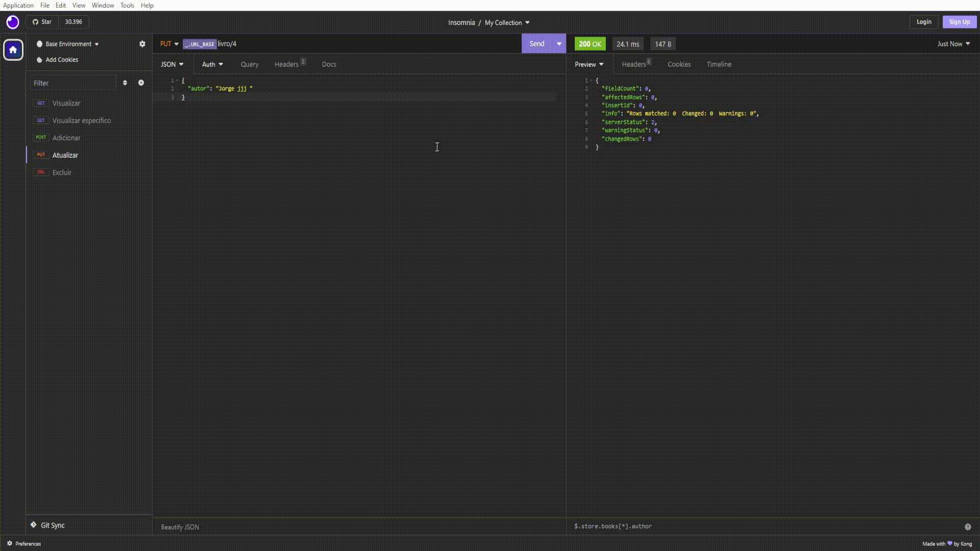This screenshot has width=980, height=551.
Task: Open the Send options dropdown arrow
Action: pyautogui.click(x=559, y=44)
